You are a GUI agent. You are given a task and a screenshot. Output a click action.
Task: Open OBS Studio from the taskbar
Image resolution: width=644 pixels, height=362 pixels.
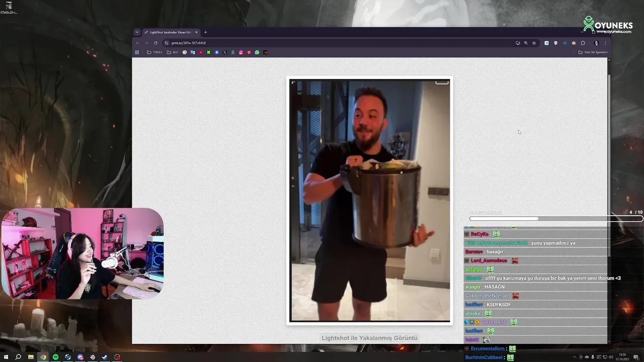(117, 357)
